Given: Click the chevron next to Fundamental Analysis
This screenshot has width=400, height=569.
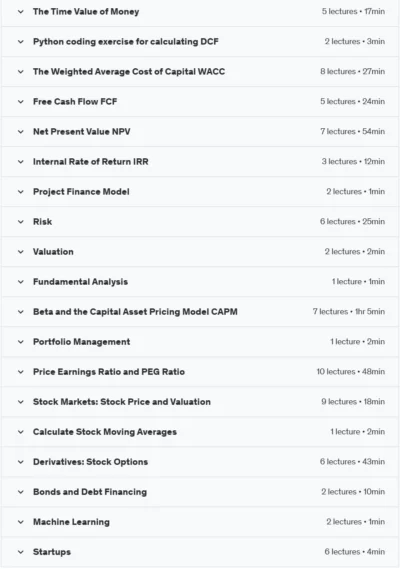Looking at the screenshot, I should coord(21,282).
